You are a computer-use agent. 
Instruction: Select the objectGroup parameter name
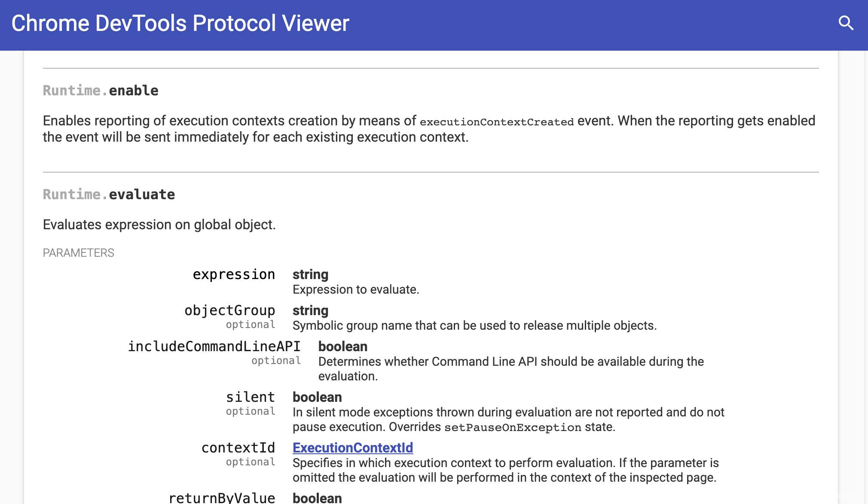click(x=230, y=310)
